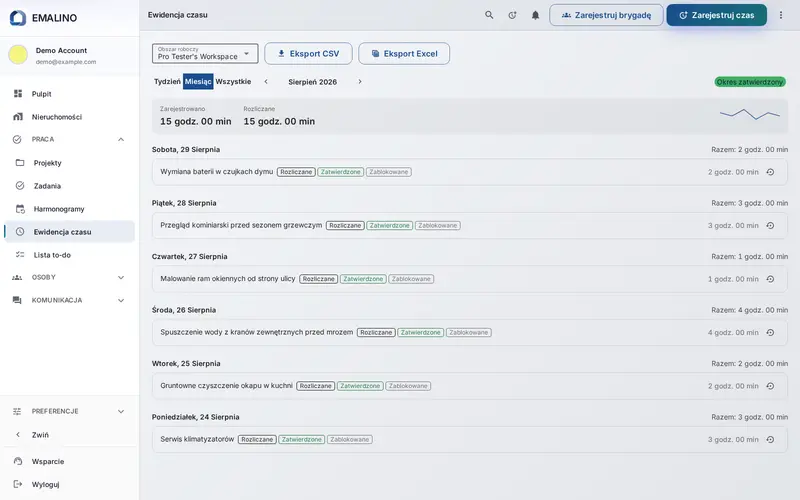Screen dimensions: 800x500
Task: Click Zarejestrowano 15 godz. 00 min value
Action: (195, 121)
